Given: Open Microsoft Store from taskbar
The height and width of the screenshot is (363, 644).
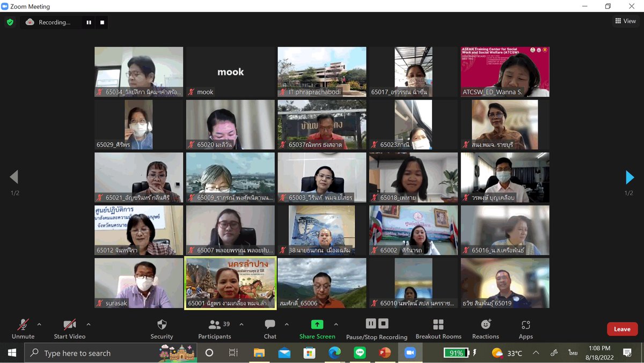Looking at the screenshot, I should (x=309, y=353).
